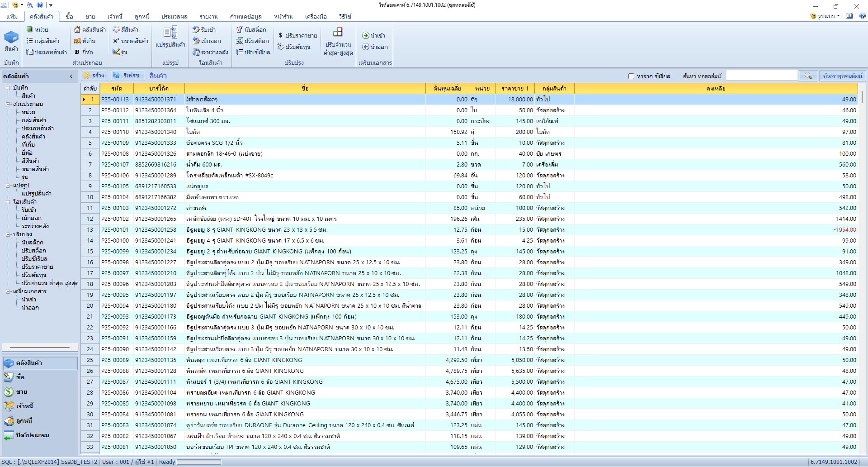Open the blue help icon at top right
Screen dimensions: 868x467
click(x=863, y=16)
